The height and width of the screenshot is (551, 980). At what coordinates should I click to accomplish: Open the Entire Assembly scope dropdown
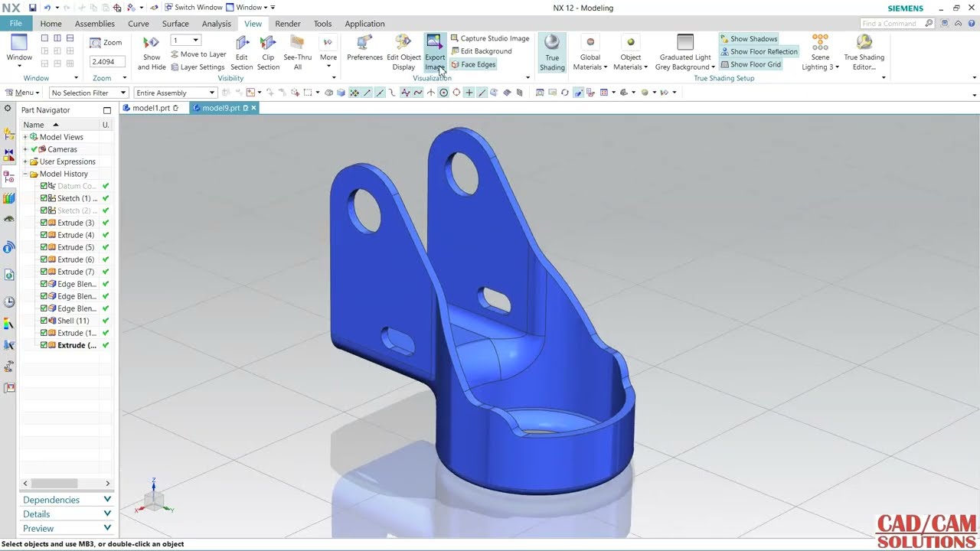[x=175, y=93]
